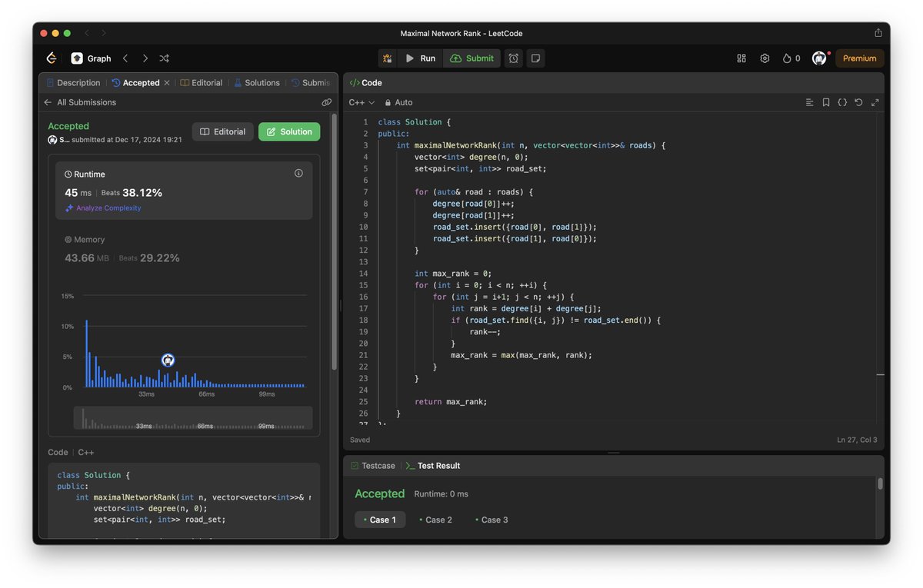923x588 pixels.
Task: Click the format code icon
Action: click(x=809, y=102)
